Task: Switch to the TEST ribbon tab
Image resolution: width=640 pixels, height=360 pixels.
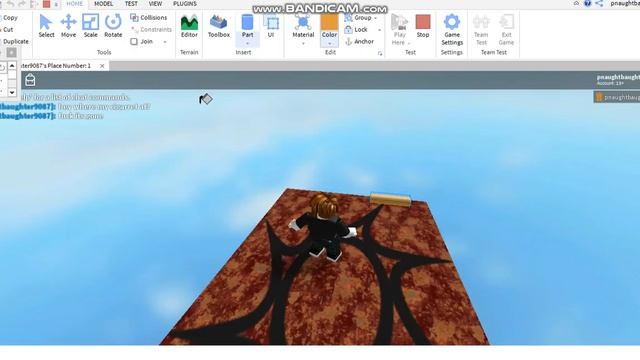Action: tap(131, 4)
